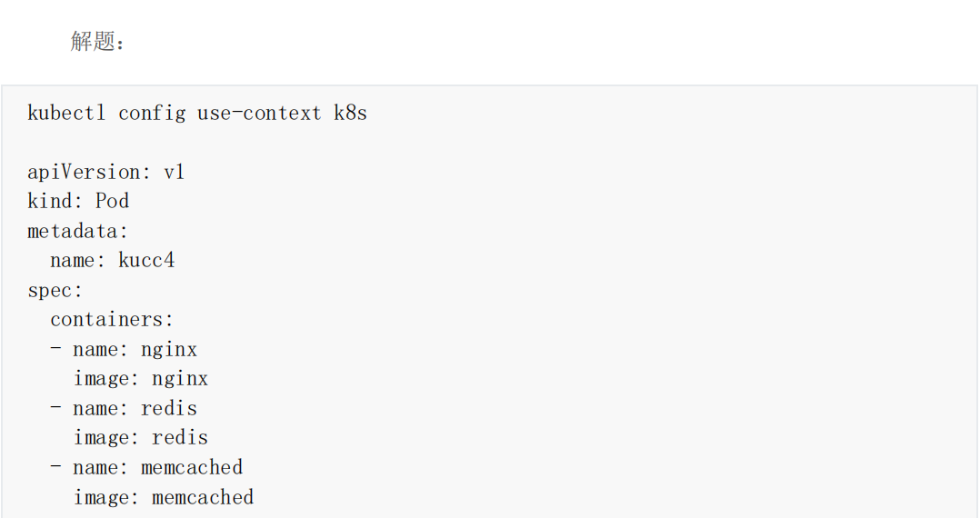Click the metadata: line
The image size is (980, 518).
(x=77, y=231)
